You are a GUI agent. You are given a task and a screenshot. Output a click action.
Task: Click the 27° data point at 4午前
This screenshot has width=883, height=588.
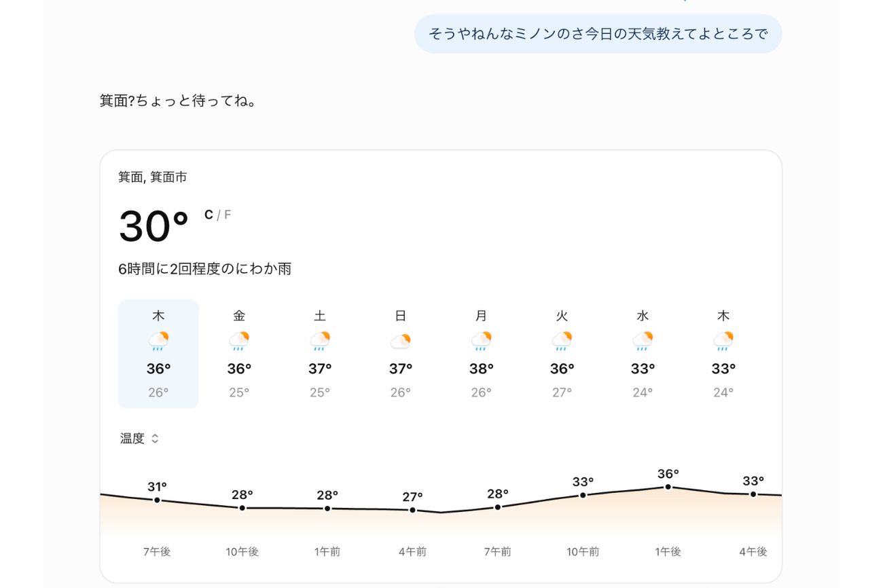tap(412, 510)
